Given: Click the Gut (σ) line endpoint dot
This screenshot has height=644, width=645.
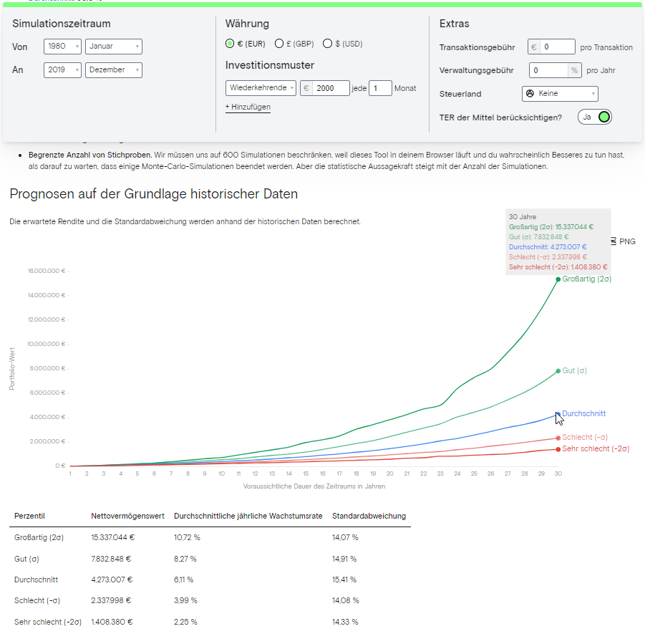Looking at the screenshot, I should click(x=558, y=371).
